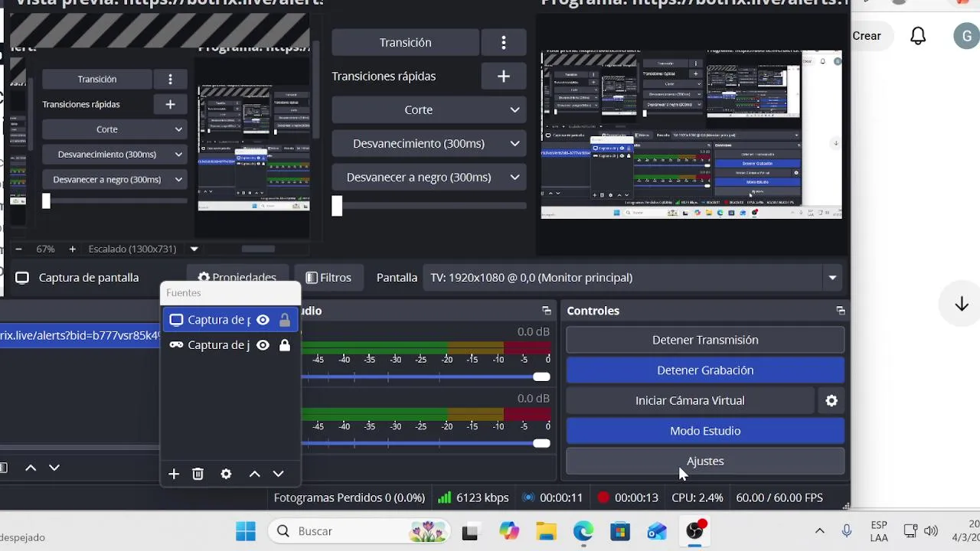Open the Corte transition dropdown
The width and height of the screenshot is (980, 551).
(x=429, y=109)
